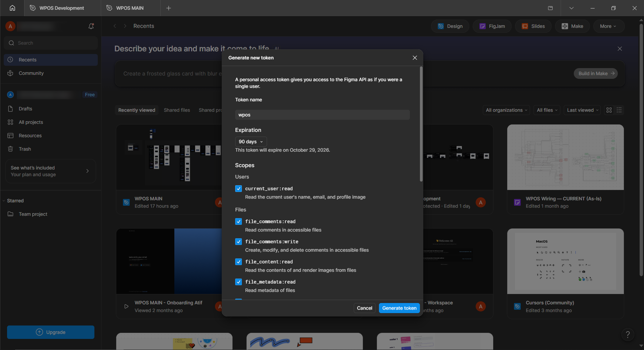Close the Generate new token dialog
The height and width of the screenshot is (350, 644).
click(415, 58)
